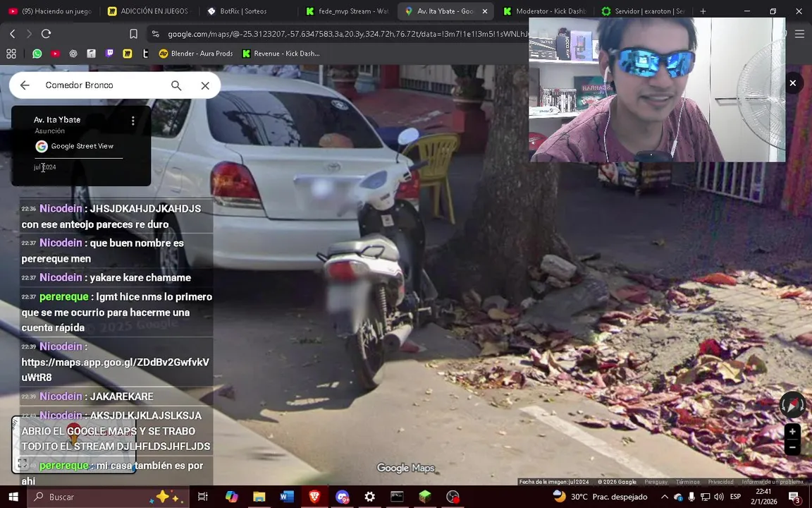Click the microphone icon in system tray

(691, 497)
